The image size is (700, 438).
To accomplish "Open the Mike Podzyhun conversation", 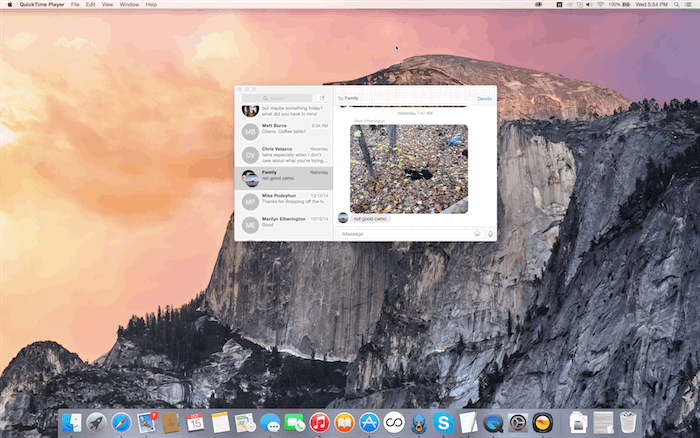I will click(284, 201).
